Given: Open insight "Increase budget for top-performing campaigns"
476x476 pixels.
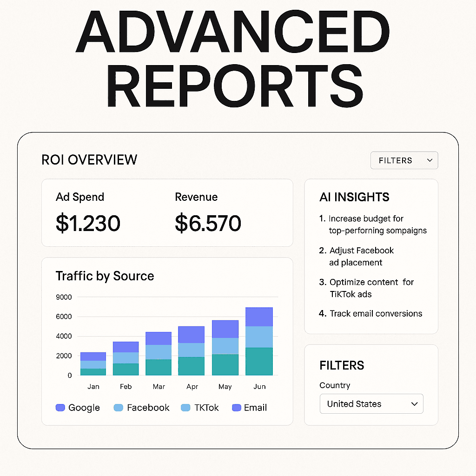Looking at the screenshot, I should click(x=373, y=225).
